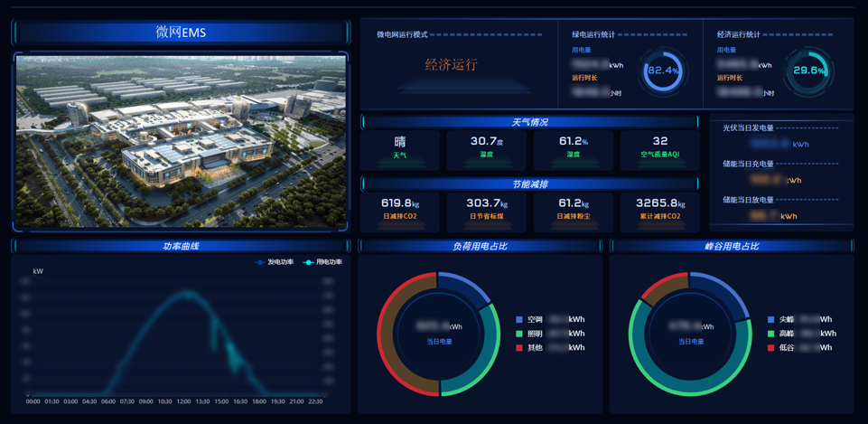Select the 节能减排 section header
868x424 pixels.
529,184
